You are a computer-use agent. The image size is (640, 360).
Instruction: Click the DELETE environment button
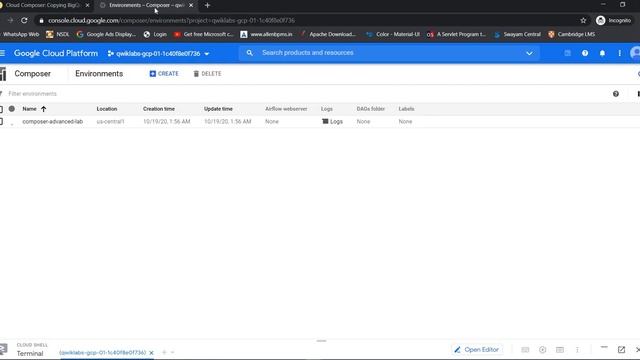[207, 73]
